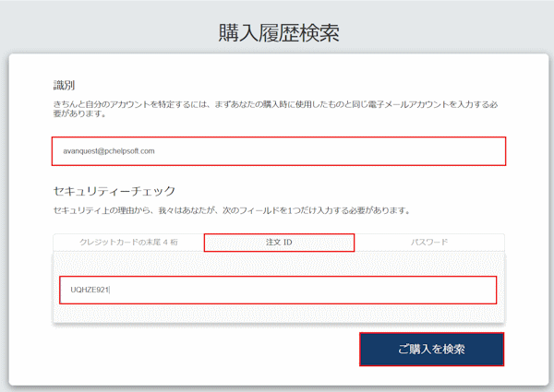This screenshot has width=554, height=392.
Task: Click gray page background right of the title
Action: click(x=462, y=28)
